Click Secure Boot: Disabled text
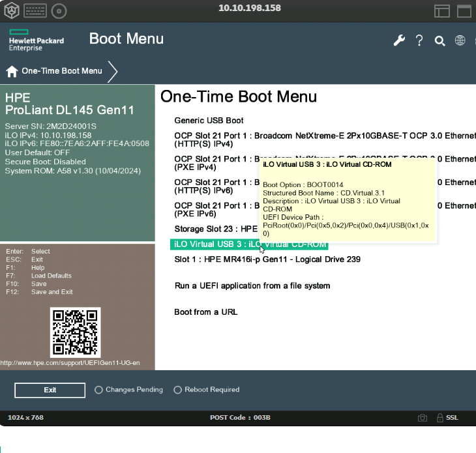 point(45,162)
